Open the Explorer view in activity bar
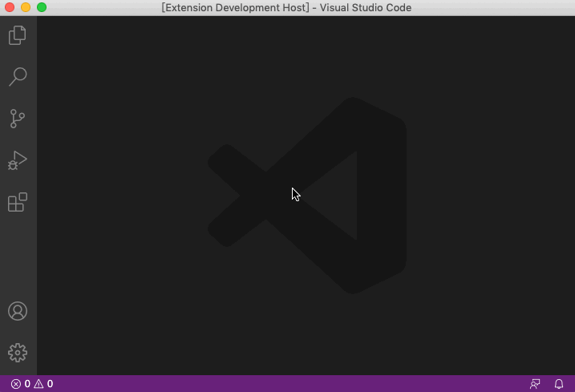The height and width of the screenshot is (392, 575). [x=17, y=35]
